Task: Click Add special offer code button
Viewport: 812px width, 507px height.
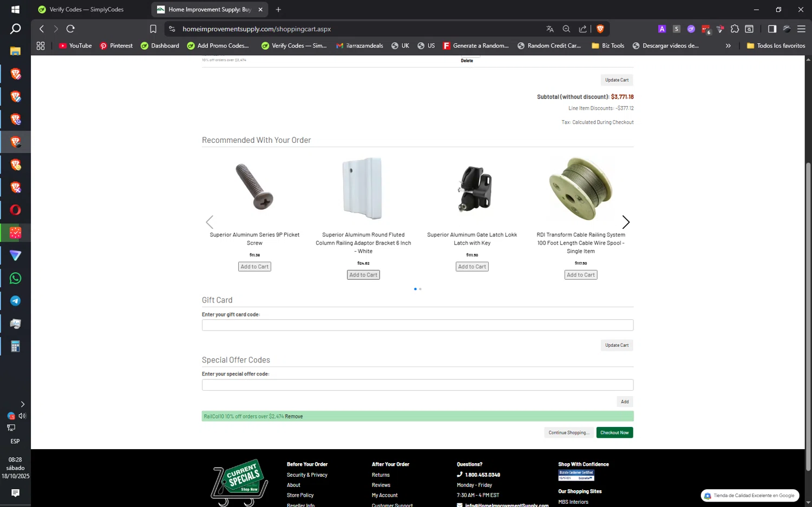Action: coord(625,401)
